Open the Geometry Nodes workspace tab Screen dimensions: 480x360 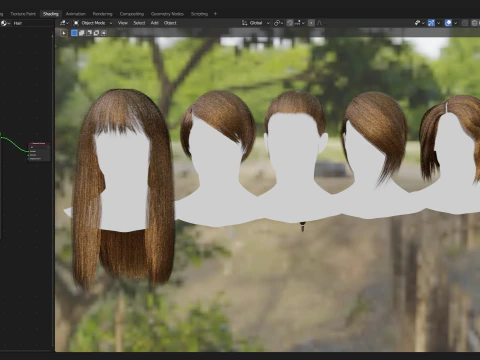[x=167, y=14]
